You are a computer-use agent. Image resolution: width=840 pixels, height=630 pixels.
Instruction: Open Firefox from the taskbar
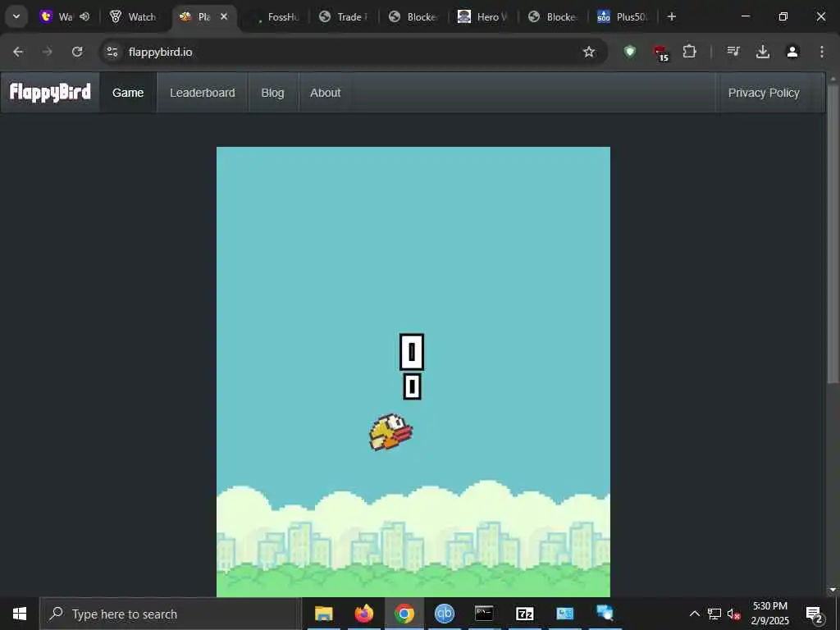point(363,614)
